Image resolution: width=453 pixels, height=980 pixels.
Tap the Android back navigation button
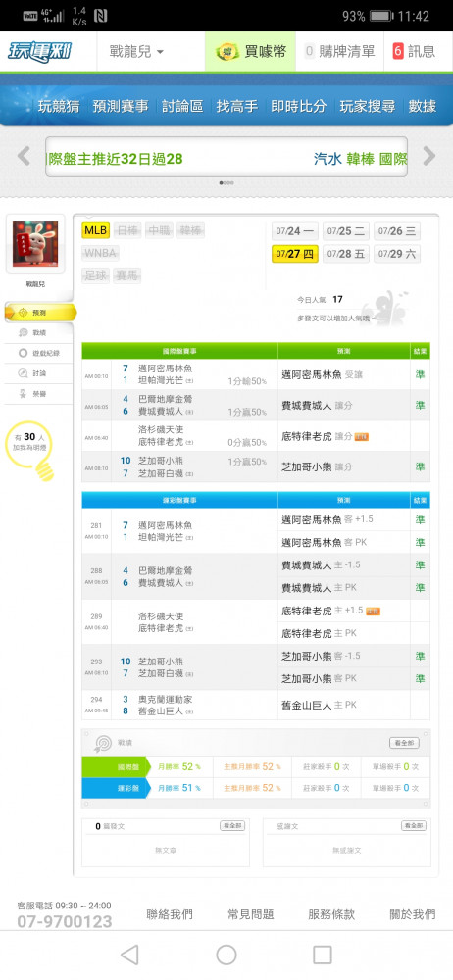129,955
